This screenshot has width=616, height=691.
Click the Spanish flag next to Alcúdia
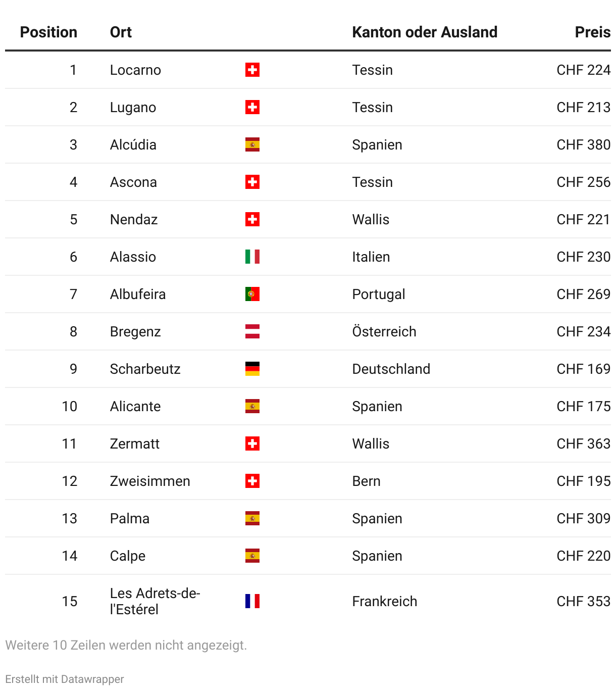point(252,144)
